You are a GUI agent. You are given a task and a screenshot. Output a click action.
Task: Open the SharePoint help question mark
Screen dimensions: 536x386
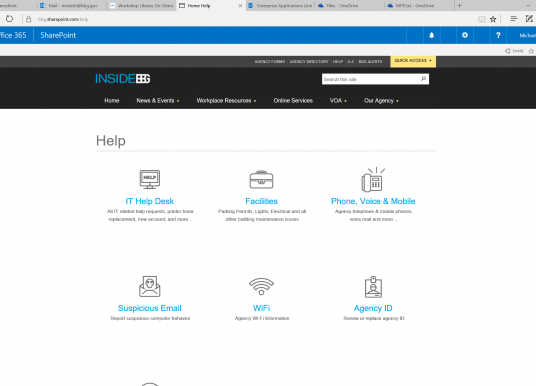pyautogui.click(x=498, y=35)
